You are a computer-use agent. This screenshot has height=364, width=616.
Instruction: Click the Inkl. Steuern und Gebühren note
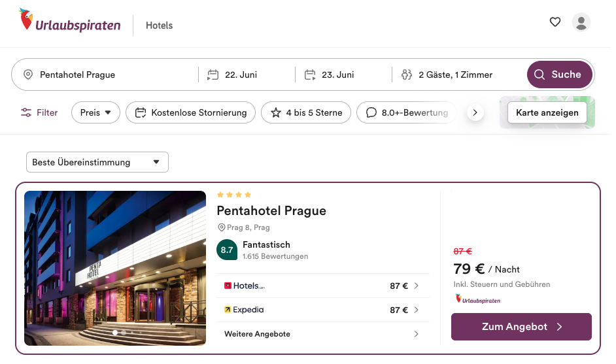pos(502,284)
